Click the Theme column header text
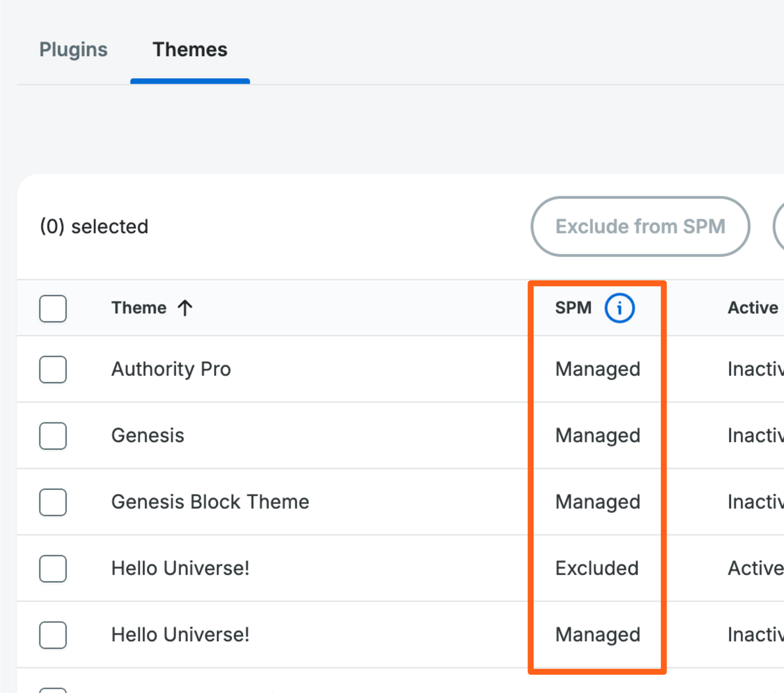Viewport: 784px width, 693px height. (x=139, y=308)
